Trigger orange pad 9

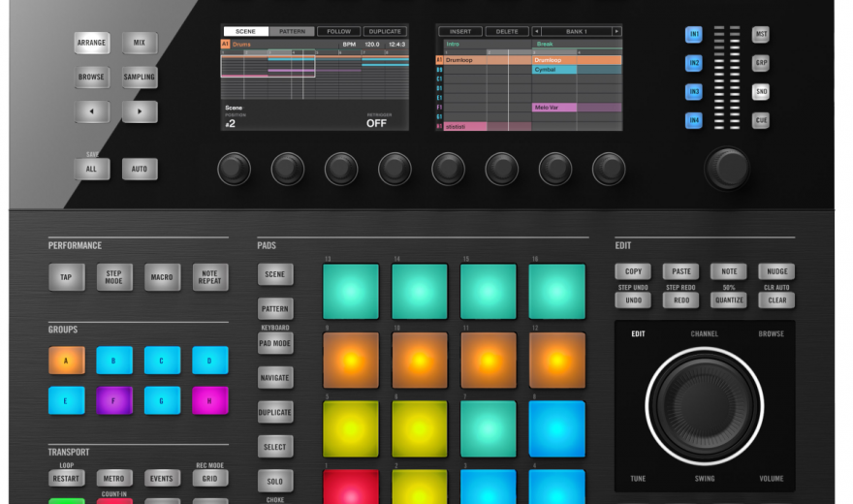[350, 361]
